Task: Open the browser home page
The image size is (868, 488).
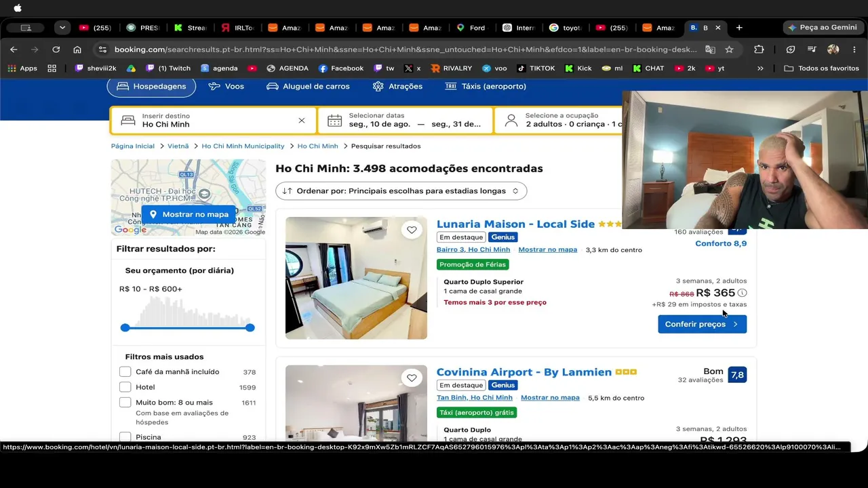Action: coord(77,49)
